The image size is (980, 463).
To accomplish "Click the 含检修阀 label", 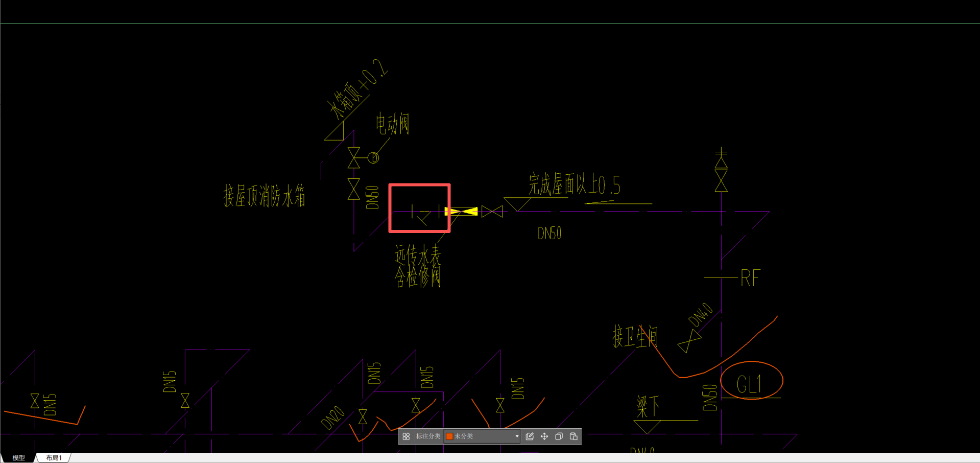I will [x=418, y=277].
